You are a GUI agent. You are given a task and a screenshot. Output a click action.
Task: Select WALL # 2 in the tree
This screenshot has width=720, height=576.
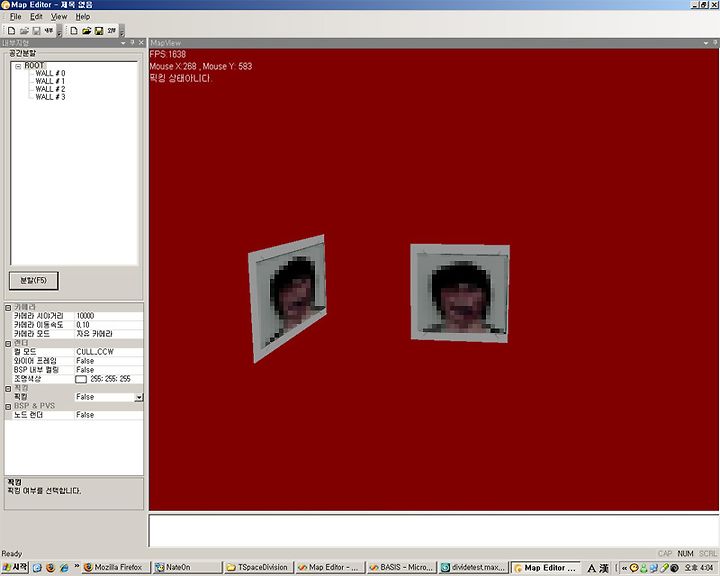(50, 89)
